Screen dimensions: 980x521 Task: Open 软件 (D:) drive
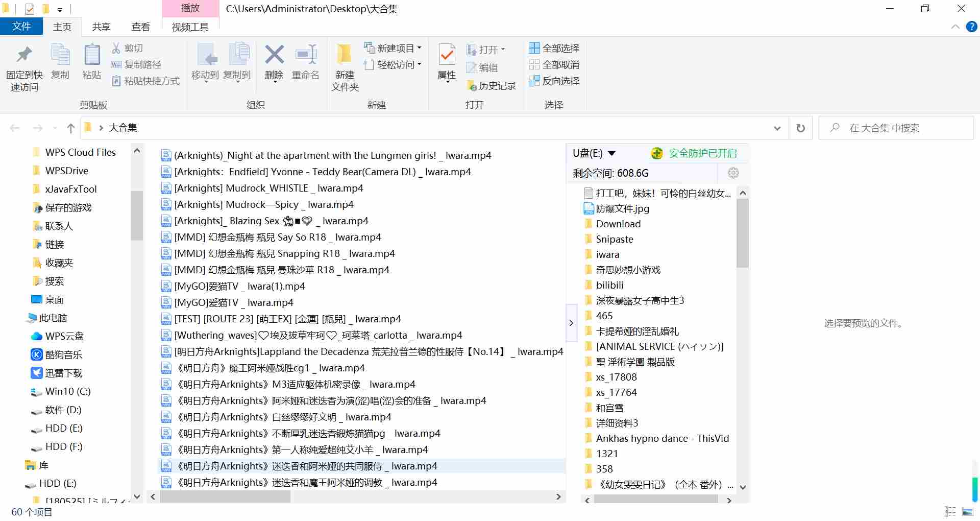pyautogui.click(x=56, y=410)
